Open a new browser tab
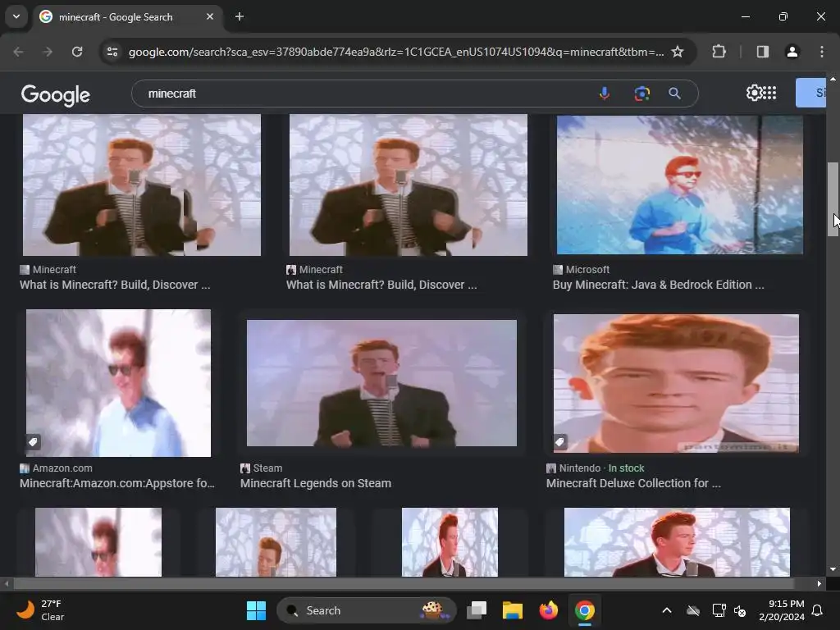This screenshot has width=840, height=630. [240, 16]
